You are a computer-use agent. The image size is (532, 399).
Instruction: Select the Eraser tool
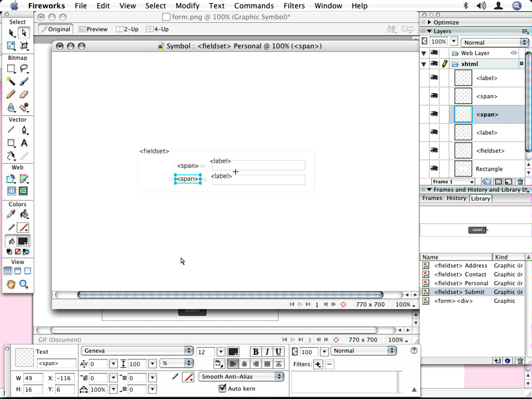pyautogui.click(x=24, y=94)
